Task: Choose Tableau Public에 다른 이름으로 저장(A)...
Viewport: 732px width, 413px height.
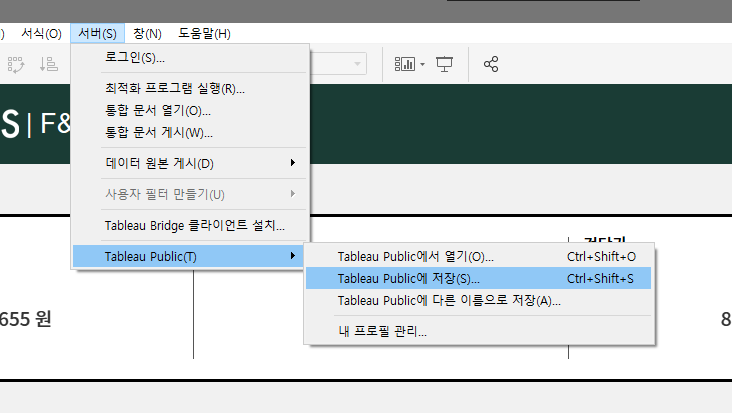Action: [x=479, y=300]
